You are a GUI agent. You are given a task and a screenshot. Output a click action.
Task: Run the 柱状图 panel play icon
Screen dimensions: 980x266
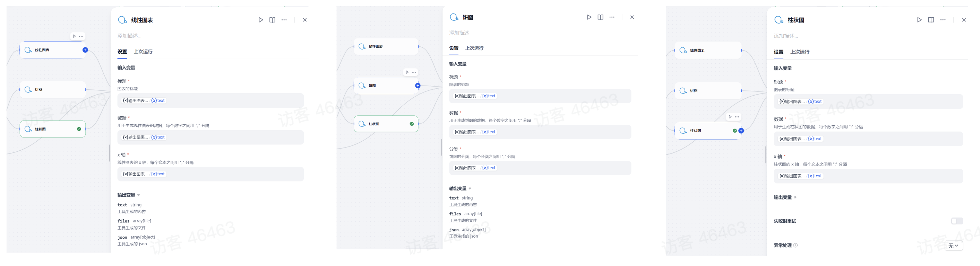pyautogui.click(x=919, y=20)
